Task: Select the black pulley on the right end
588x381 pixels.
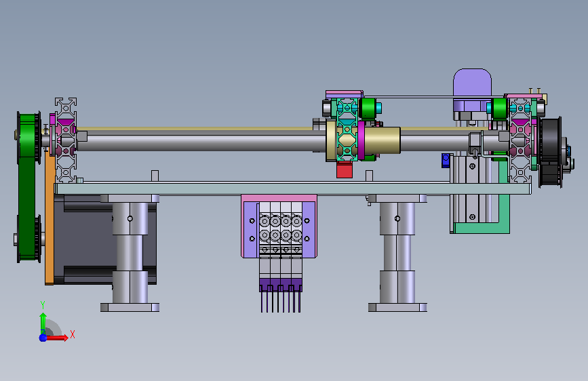Action: click(x=550, y=152)
